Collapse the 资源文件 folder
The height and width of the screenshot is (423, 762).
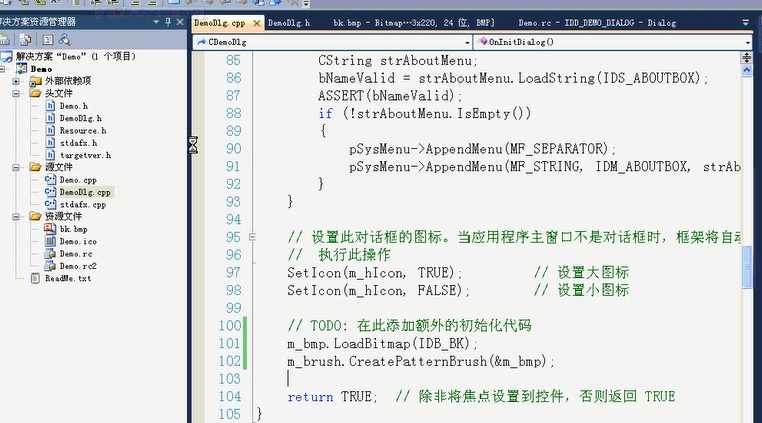(16, 217)
